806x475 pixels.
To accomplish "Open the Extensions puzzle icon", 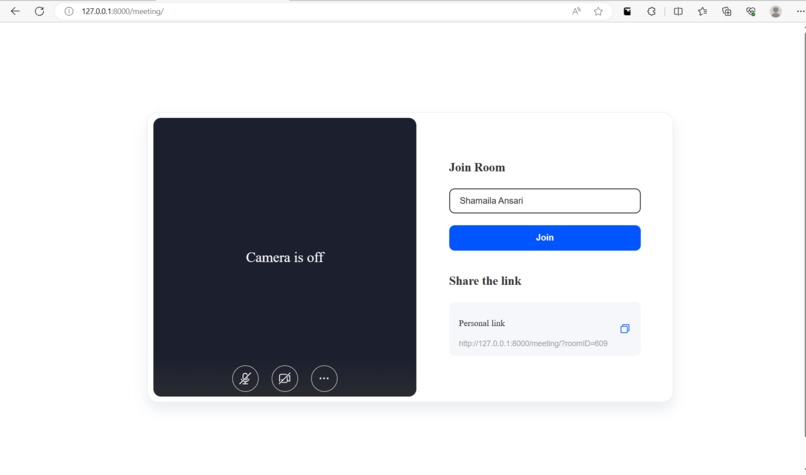I will [x=651, y=11].
